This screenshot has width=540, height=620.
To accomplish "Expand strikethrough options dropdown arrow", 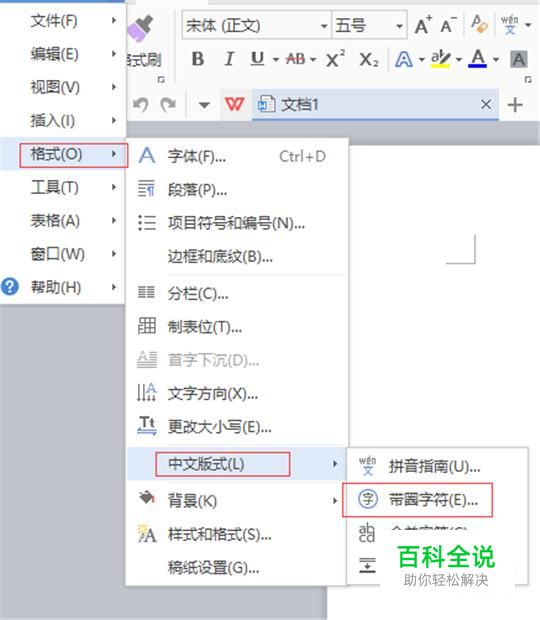I will [x=313, y=60].
